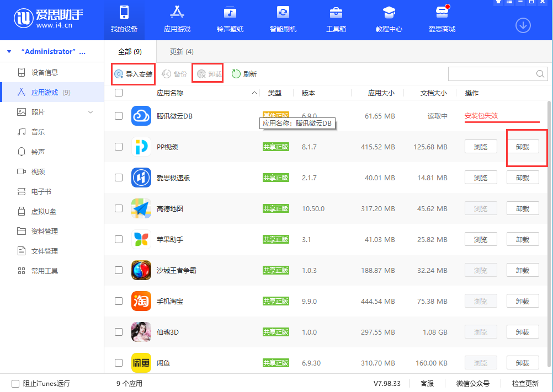Open the 工具箱 toolbox
Viewport: 553px width, 392px height.
coord(336,20)
